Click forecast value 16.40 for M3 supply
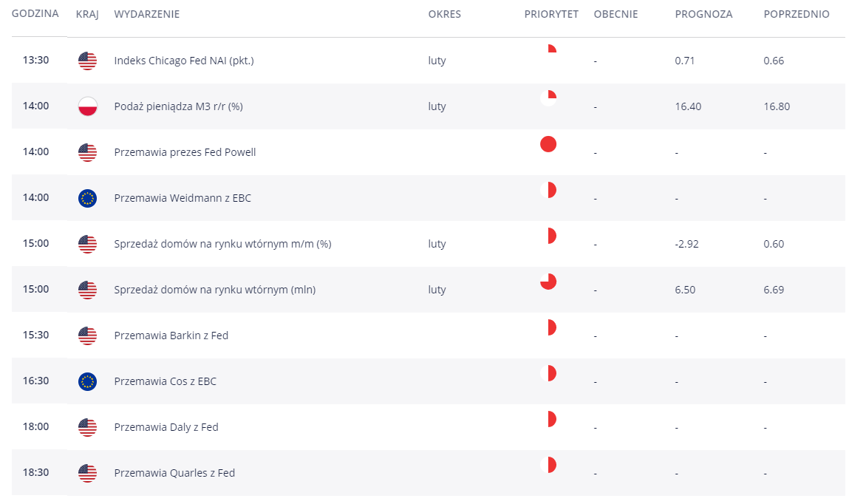The image size is (849, 504). pos(688,106)
